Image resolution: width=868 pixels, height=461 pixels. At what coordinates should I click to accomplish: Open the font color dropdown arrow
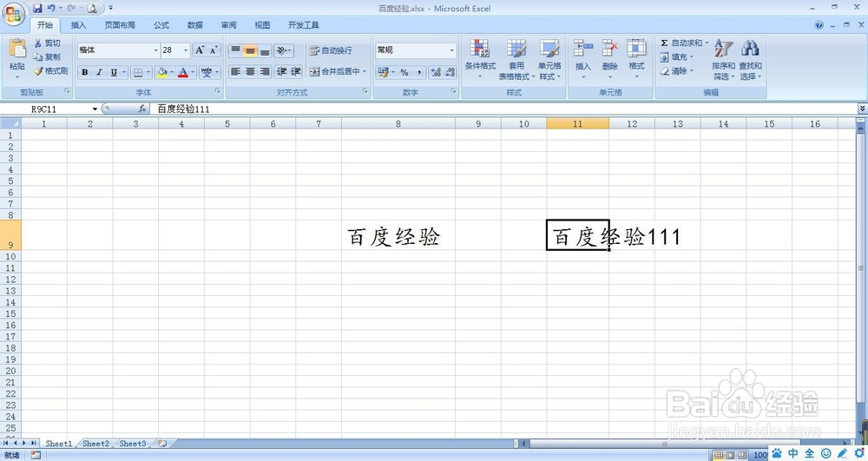[x=193, y=72]
